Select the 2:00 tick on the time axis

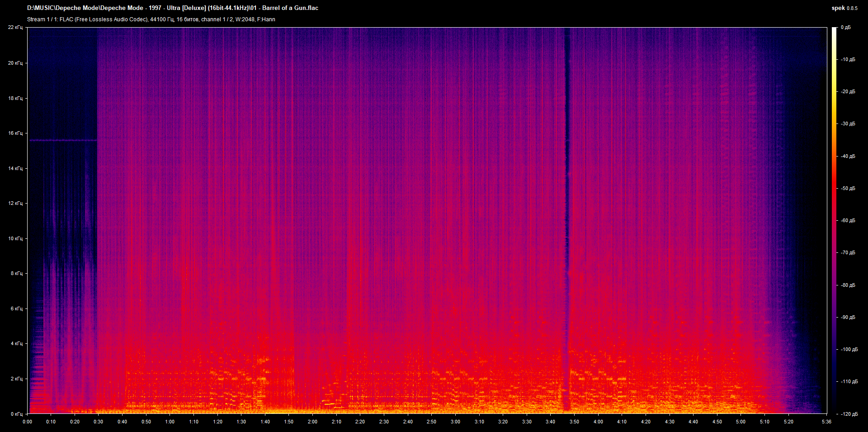click(312, 422)
